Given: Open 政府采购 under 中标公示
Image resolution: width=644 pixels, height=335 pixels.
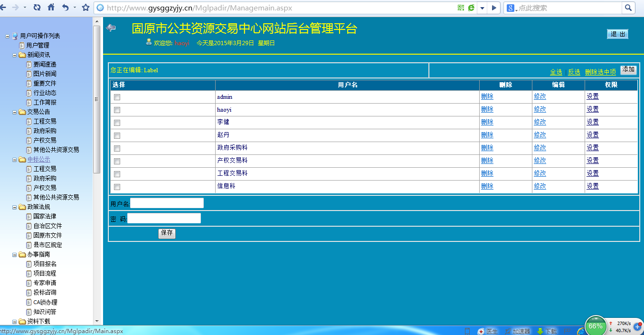Looking at the screenshot, I should (x=45, y=178).
